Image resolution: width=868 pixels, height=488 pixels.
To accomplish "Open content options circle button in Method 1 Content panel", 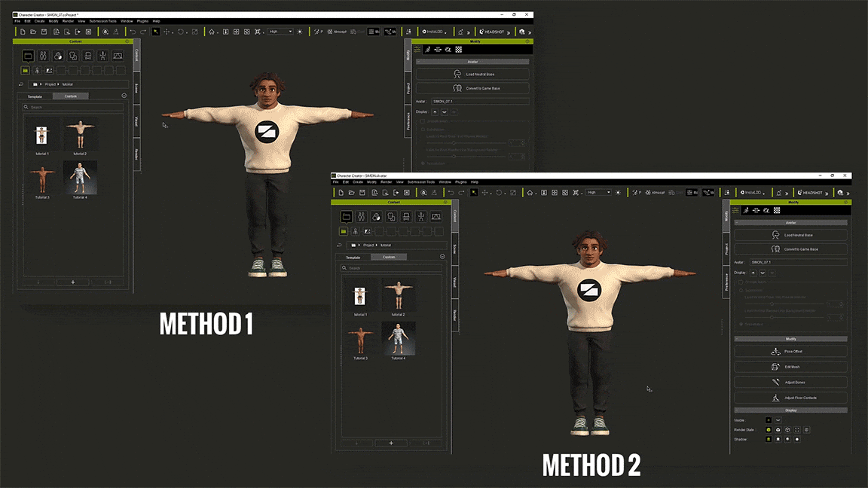I will (x=124, y=96).
